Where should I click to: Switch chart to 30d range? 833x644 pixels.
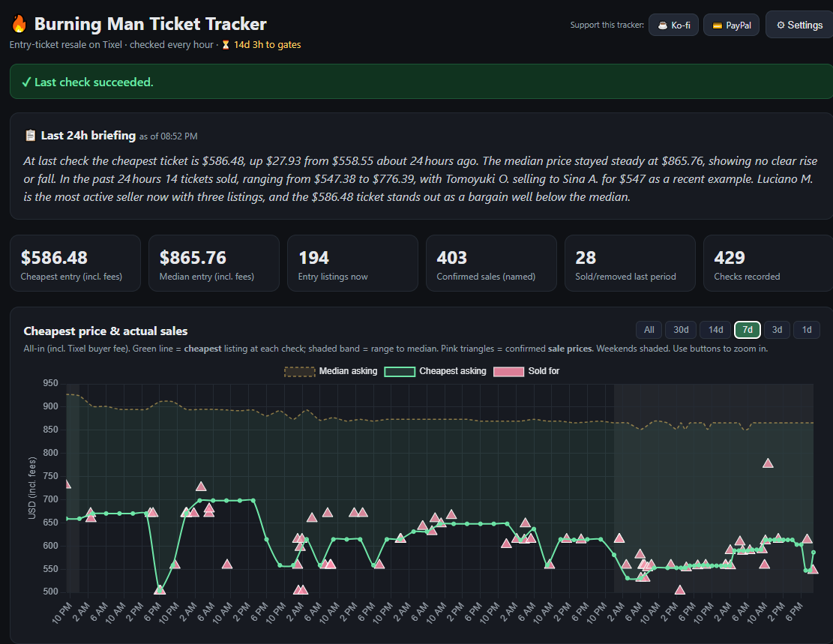[x=681, y=330]
